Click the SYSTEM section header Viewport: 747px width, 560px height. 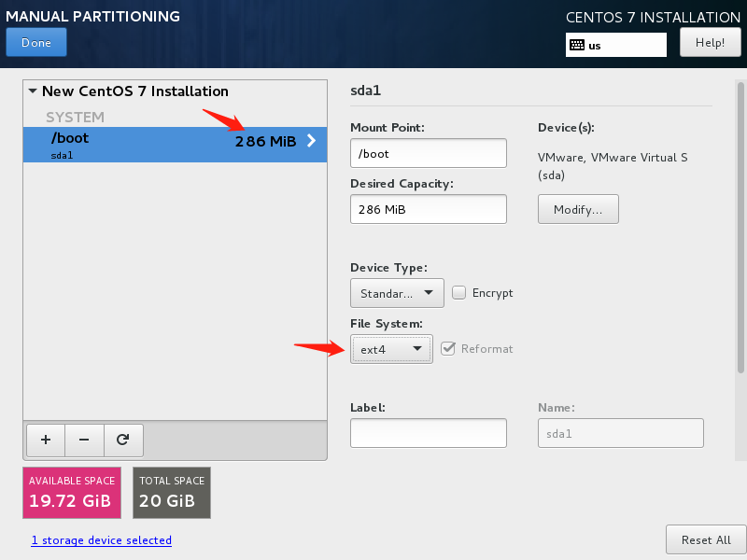(x=75, y=117)
